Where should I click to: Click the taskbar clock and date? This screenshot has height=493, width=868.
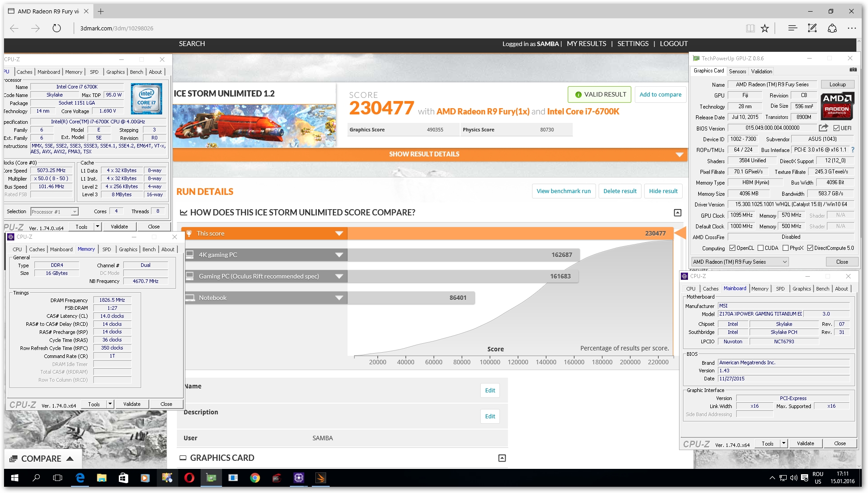(843, 478)
